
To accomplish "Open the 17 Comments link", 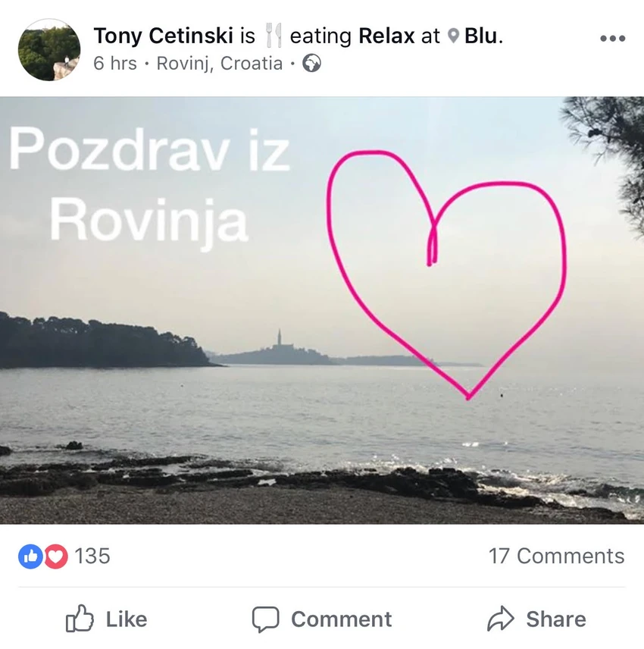I will pyautogui.click(x=556, y=556).
